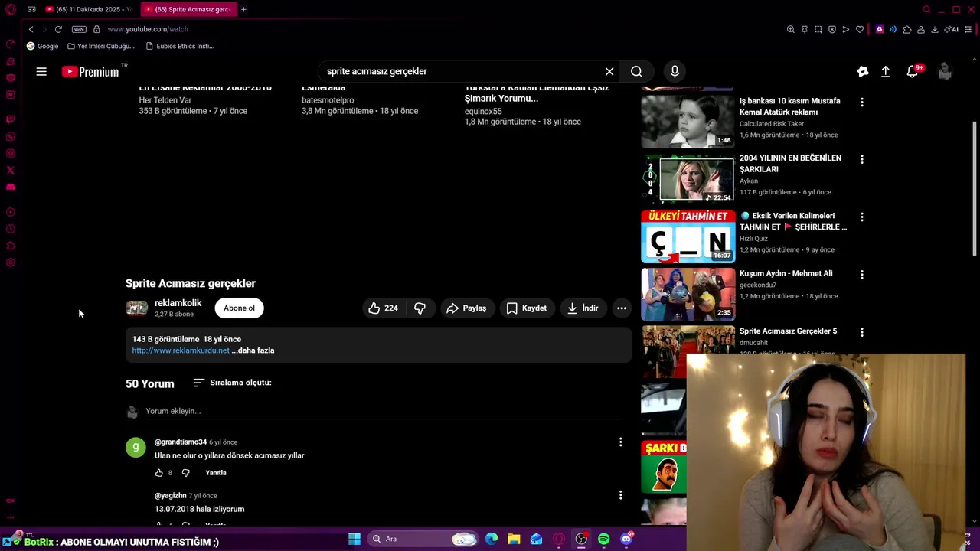This screenshot has width=980, height=551.
Task: Open menu for Kuşum Aydın - Mehmet Ali
Action: click(x=862, y=274)
